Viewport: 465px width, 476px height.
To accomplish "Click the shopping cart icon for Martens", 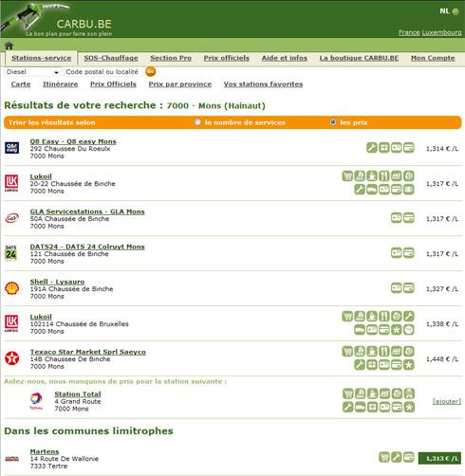I will pos(384,457).
